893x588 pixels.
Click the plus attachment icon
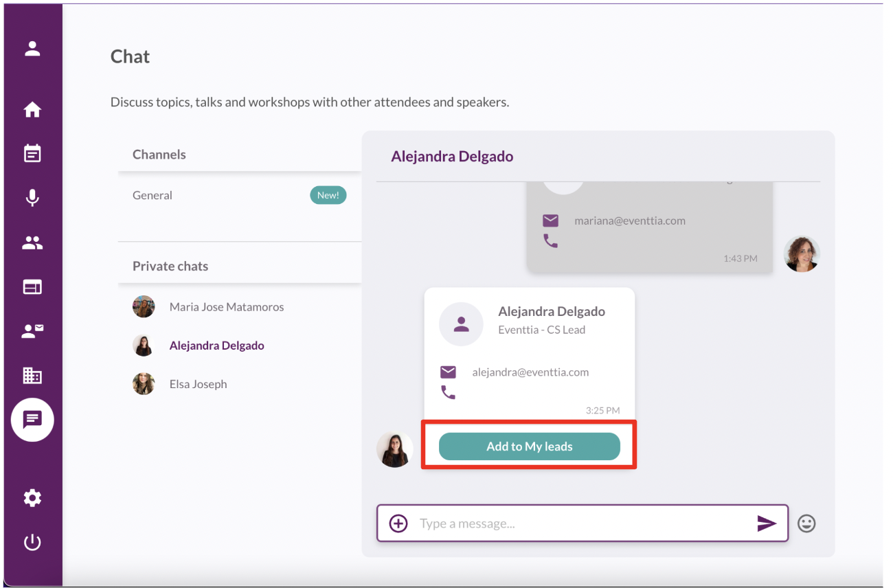click(398, 523)
